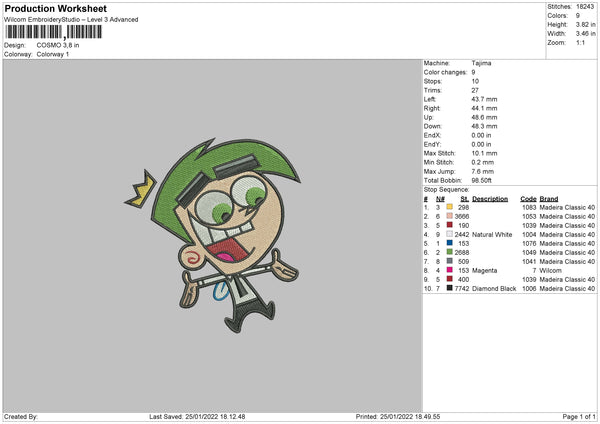Click the Production Worksheet title

55,8
